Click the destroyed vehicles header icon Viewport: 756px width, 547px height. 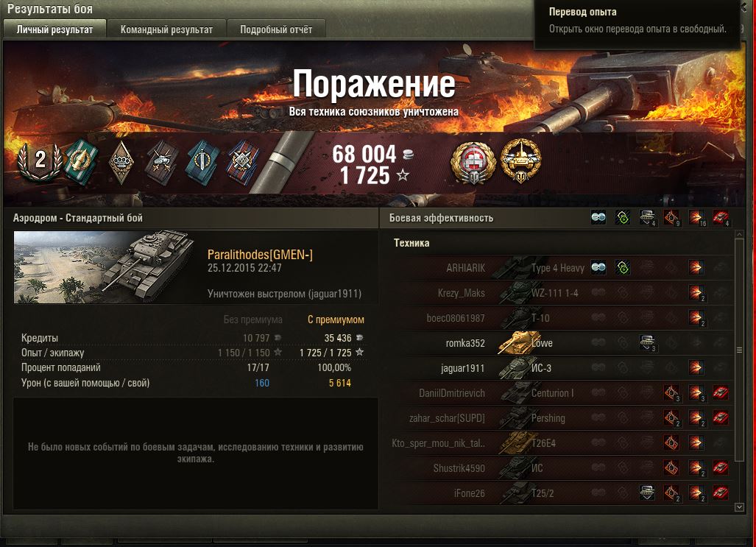click(721, 218)
